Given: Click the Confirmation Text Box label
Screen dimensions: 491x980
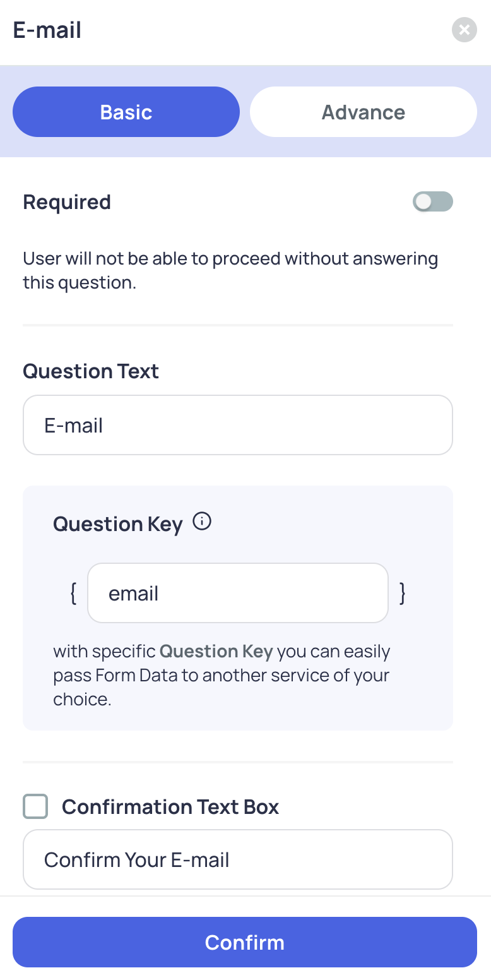Looking at the screenshot, I should point(170,807).
